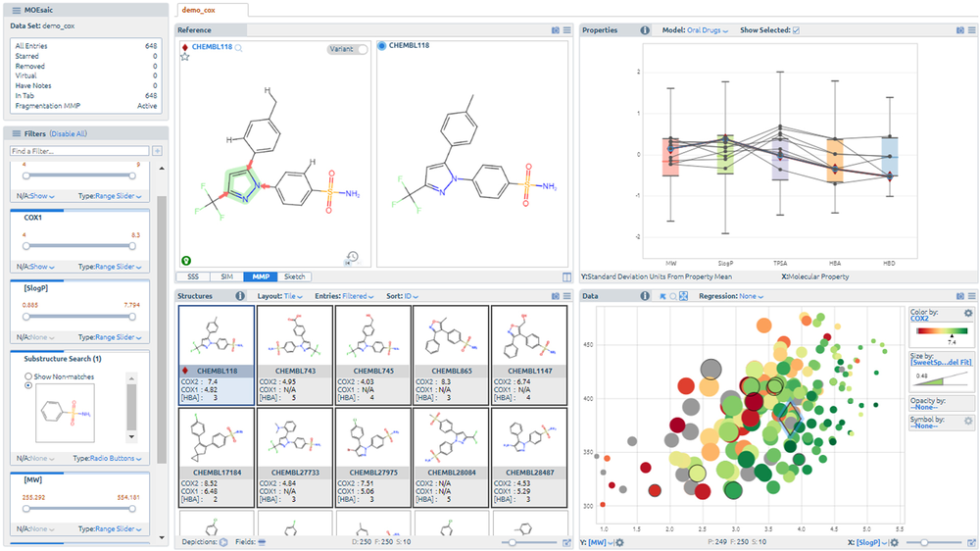Click the COX2 Color by link
980x551 pixels.
coord(919,319)
